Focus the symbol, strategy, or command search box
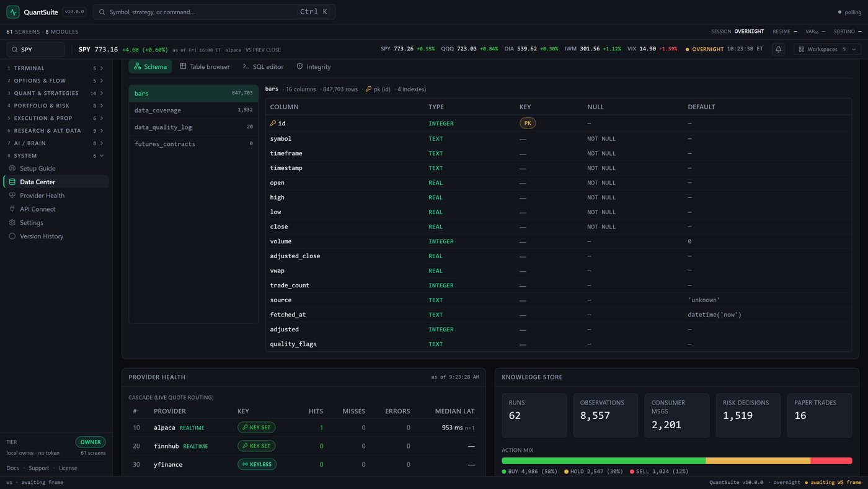The image size is (868, 489). click(x=214, y=12)
